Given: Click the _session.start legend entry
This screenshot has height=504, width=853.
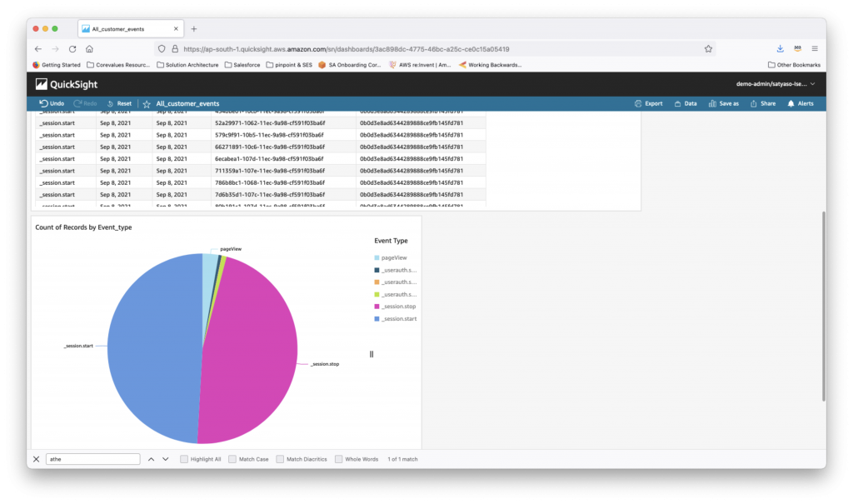Looking at the screenshot, I should [396, 319].
